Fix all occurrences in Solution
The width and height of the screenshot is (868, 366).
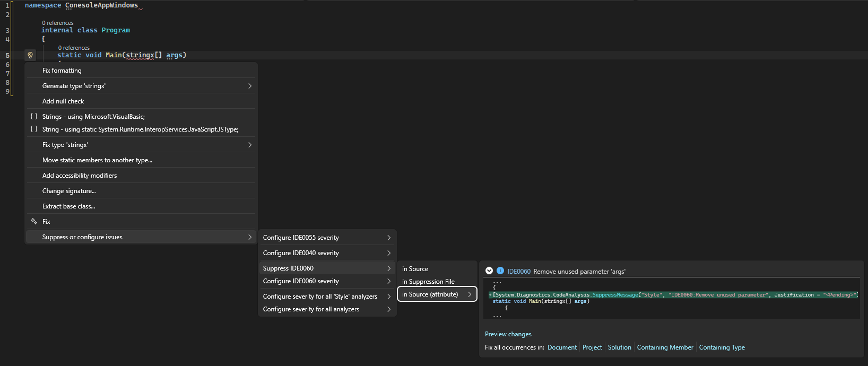(619, 347)
